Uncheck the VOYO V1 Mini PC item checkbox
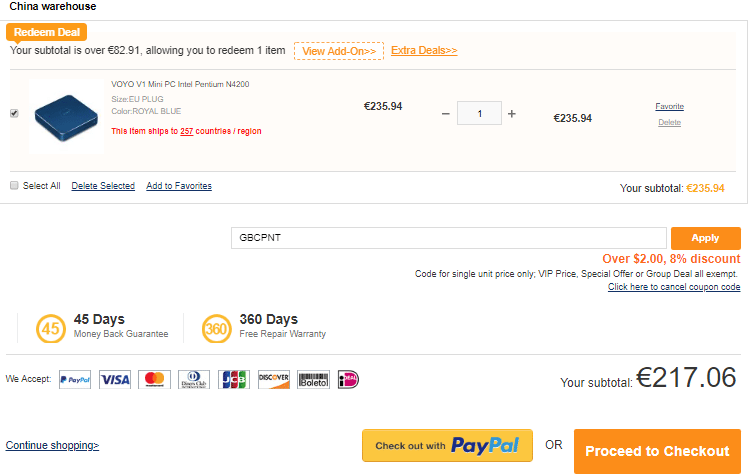 14,114
